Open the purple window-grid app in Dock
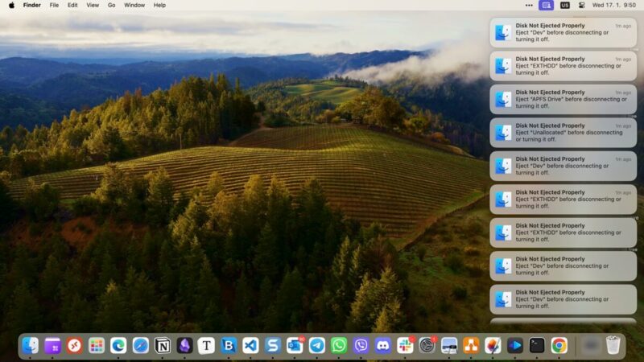This screenshot has height=362, width=644. click(52, 346)
